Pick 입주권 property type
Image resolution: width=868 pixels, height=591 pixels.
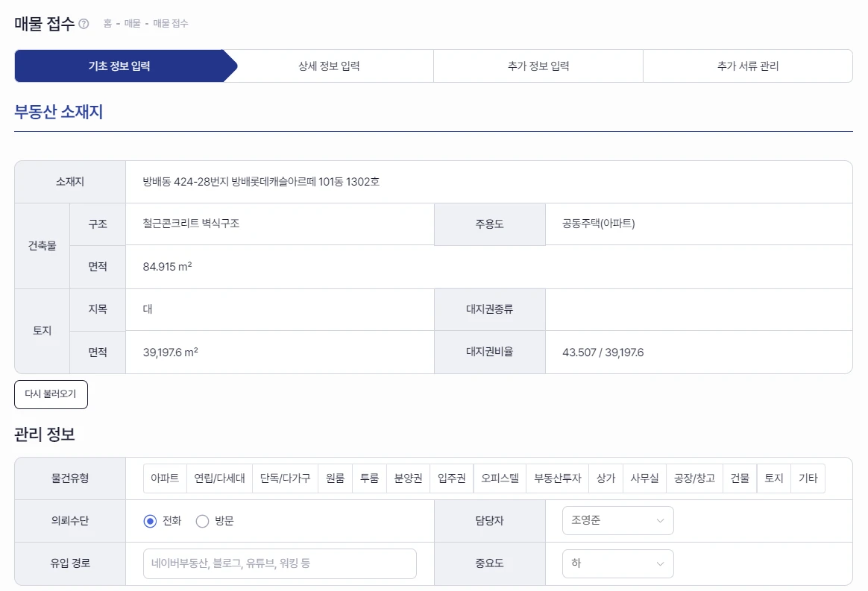point(452,478)
